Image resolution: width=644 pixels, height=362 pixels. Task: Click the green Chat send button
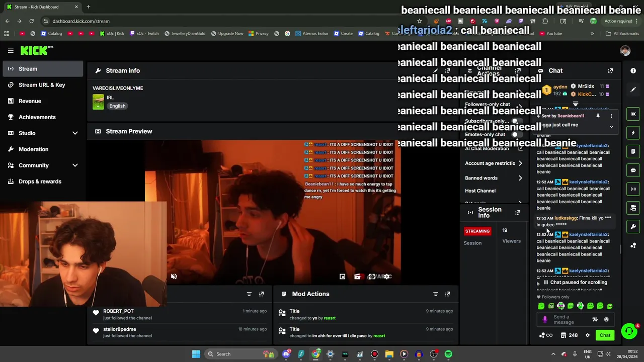[x=605, y=335]
